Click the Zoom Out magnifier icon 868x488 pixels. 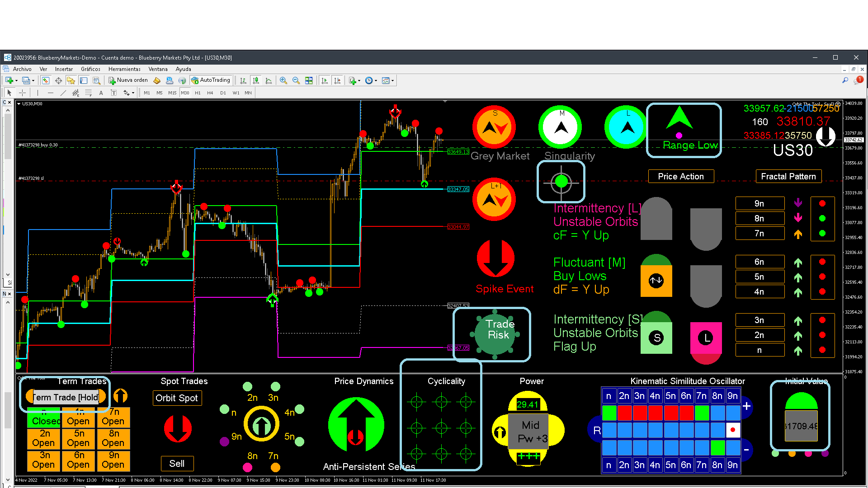pyautogui.click(x=296, y=80)
